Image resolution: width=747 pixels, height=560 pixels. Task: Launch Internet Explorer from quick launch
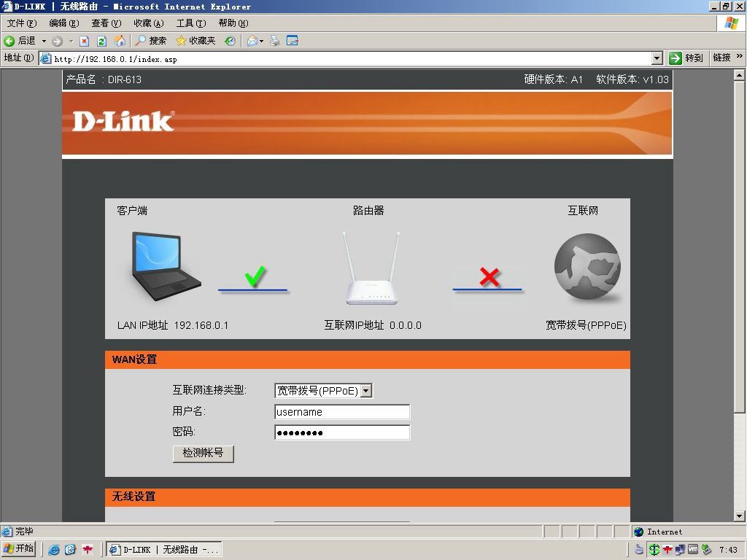point(54,550)
